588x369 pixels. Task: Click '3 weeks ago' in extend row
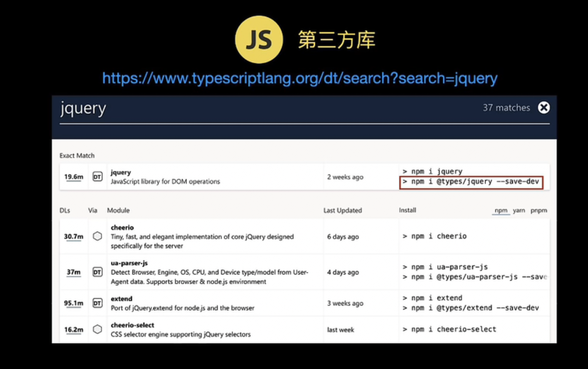pos(345,303)
